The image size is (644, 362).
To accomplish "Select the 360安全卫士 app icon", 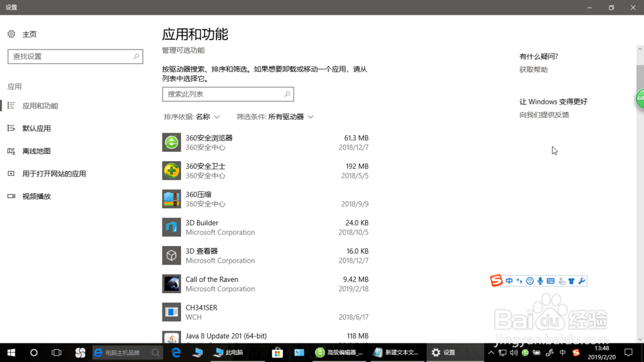I will click(x=171, y=171).
